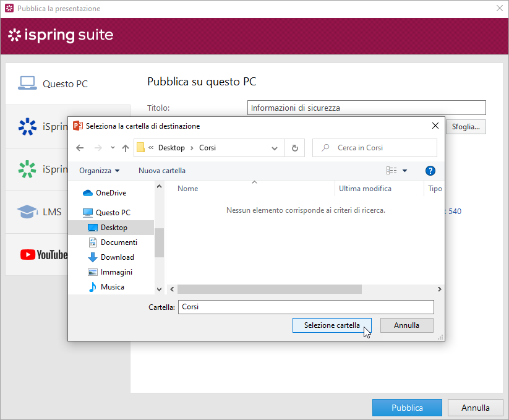Image resolution: width=509 pixels, height=420 pixels.
Task: Click the horizontal scrollbar in file list
Action: coord(269,289)
